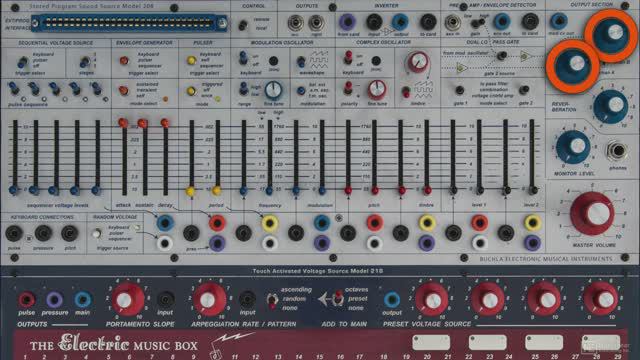
Task: Click the blue main output jack on Model 218
Action: 83,300
